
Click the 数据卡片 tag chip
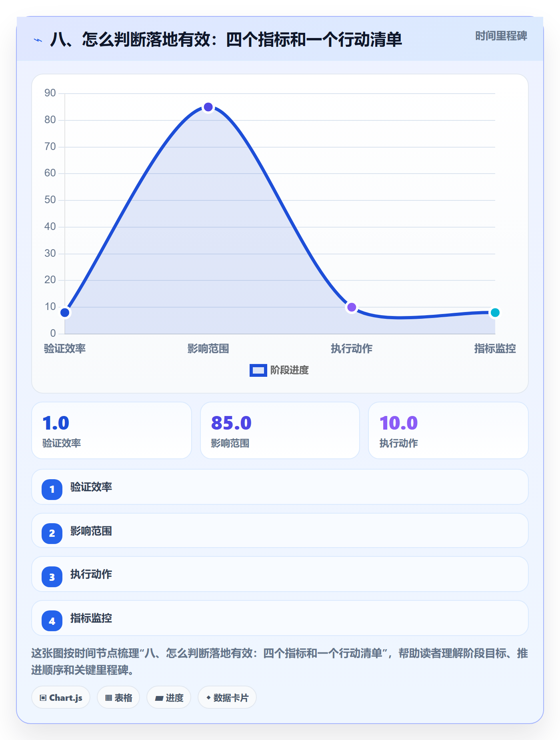[x=227, y=698]
